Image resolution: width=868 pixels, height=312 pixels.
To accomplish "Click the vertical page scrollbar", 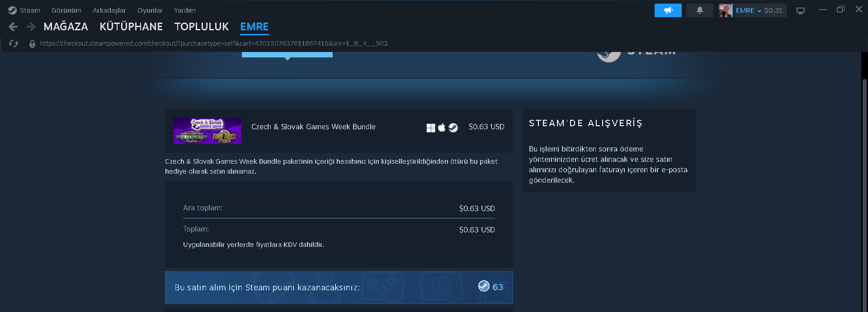I will point(864,194).
